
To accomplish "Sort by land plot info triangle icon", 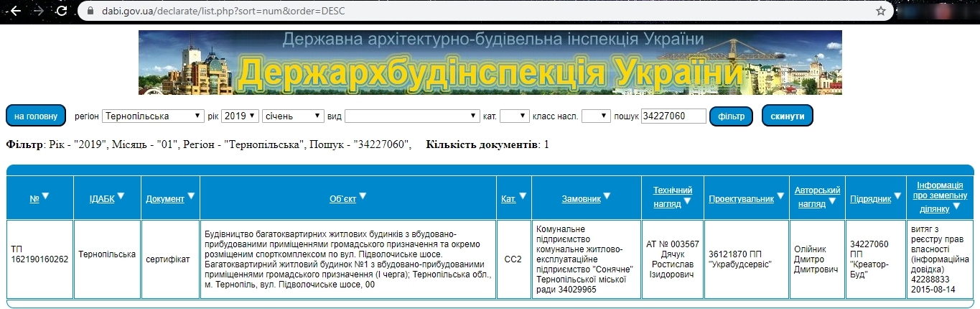I will [x=957, y=208].
